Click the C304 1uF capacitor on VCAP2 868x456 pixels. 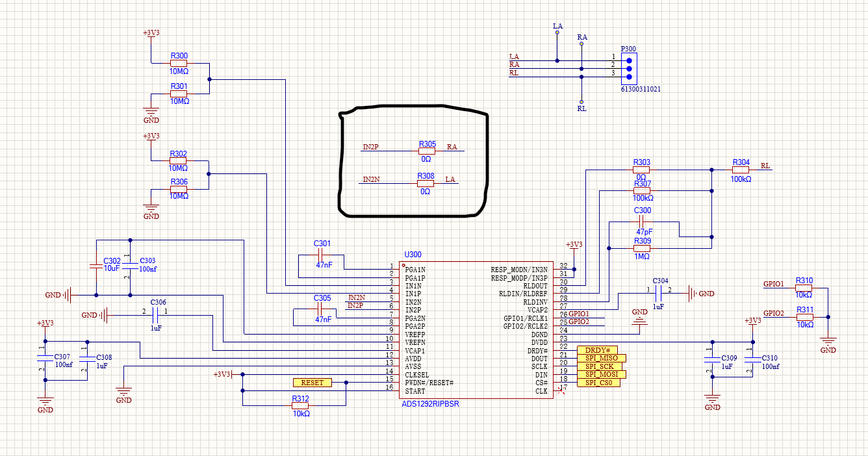658,294
